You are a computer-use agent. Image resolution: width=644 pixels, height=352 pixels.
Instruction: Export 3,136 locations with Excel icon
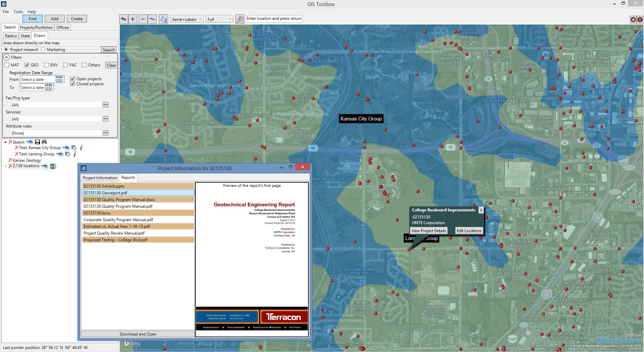[53, 166]
